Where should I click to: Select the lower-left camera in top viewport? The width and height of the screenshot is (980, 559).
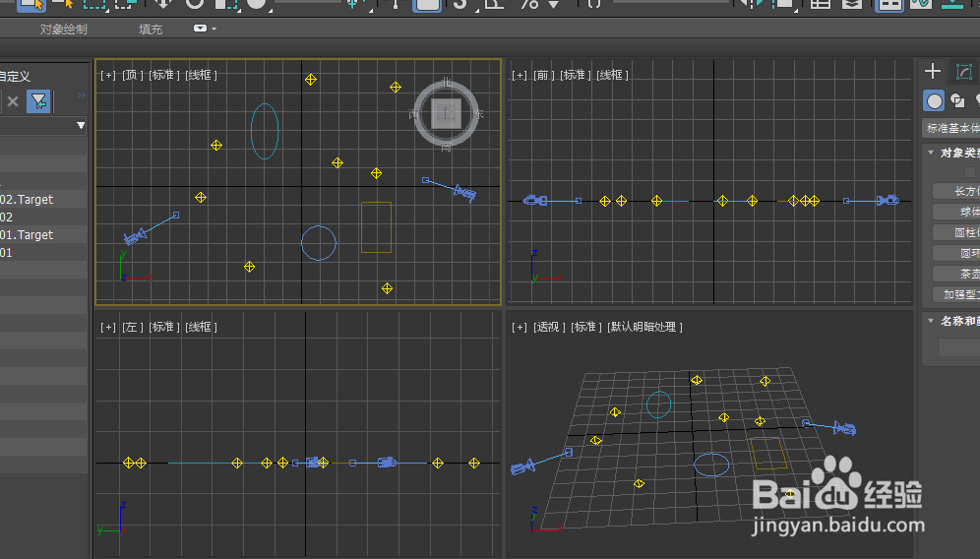tap(135, 236)
